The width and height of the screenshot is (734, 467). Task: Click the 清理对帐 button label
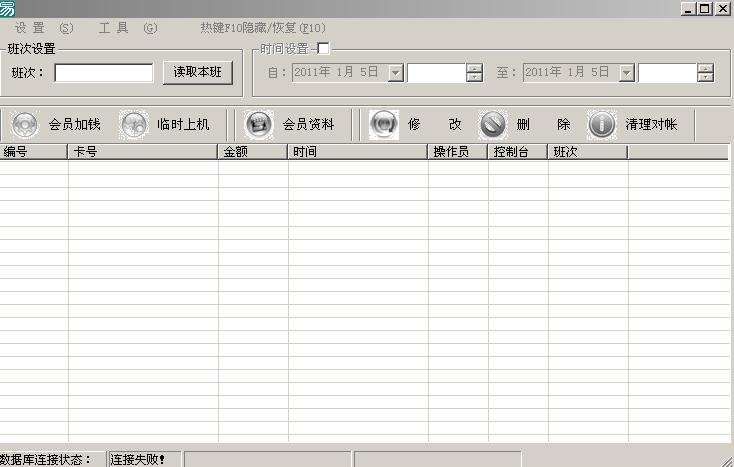(652, 124)
